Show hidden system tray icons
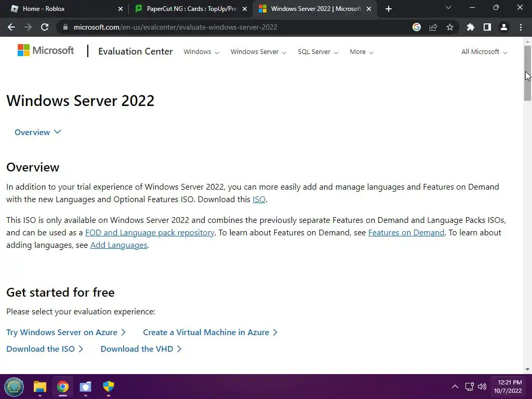Image resolution: width=532 pixels, height=399 pixels. (455, 387)
